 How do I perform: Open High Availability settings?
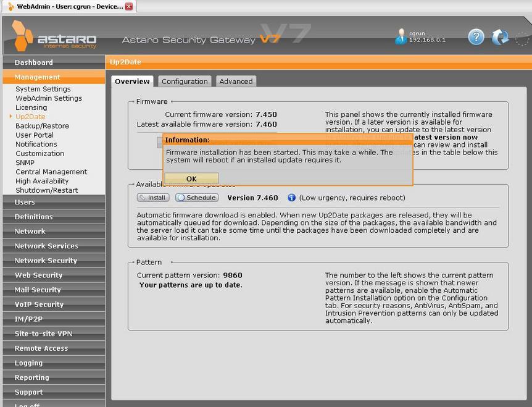[42, 180]
